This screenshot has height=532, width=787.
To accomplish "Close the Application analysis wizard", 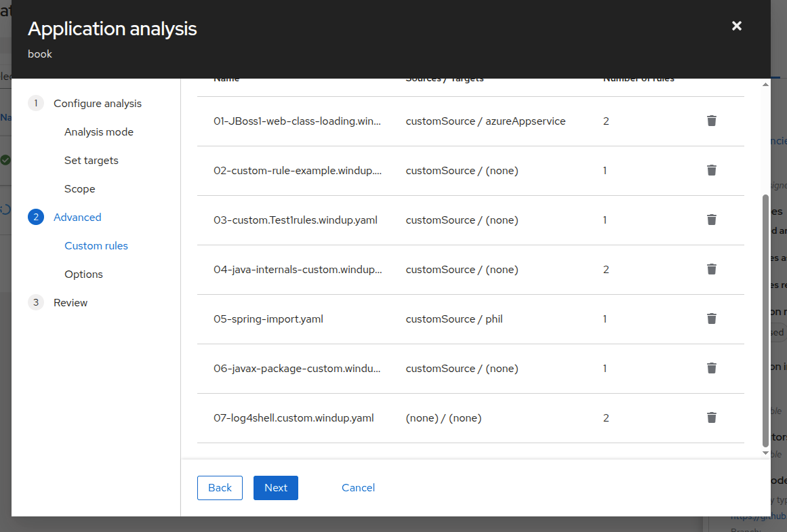I will point(737,26).
